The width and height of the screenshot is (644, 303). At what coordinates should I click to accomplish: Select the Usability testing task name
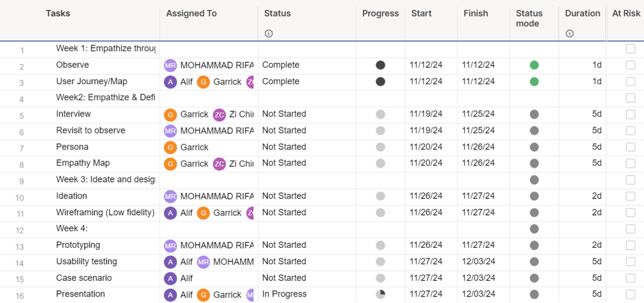[x=86, y=262]
